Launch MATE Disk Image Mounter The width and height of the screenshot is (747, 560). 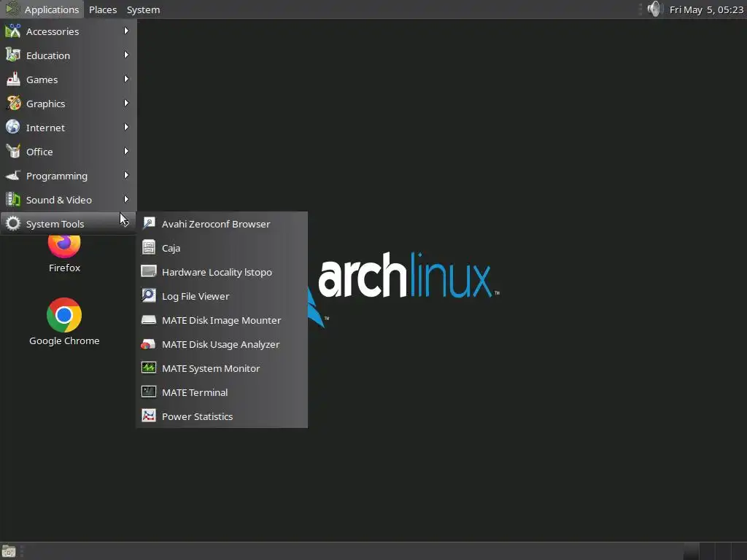tap(222, 320)
